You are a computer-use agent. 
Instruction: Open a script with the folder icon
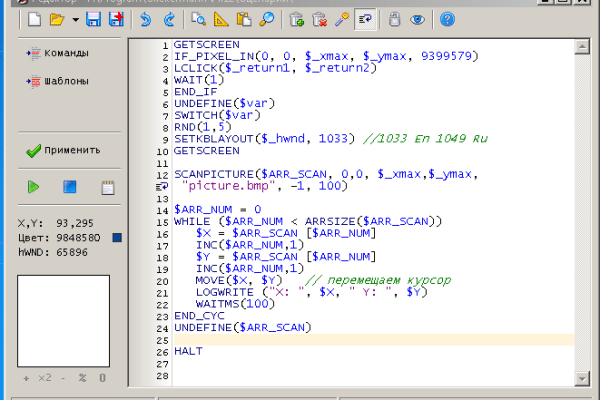click(57, 19)
